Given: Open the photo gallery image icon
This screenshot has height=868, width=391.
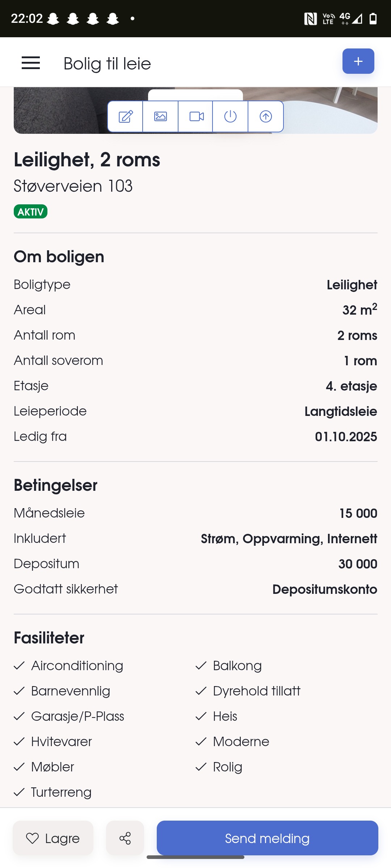Looking at the screenshot, I should tap(160, 116).
